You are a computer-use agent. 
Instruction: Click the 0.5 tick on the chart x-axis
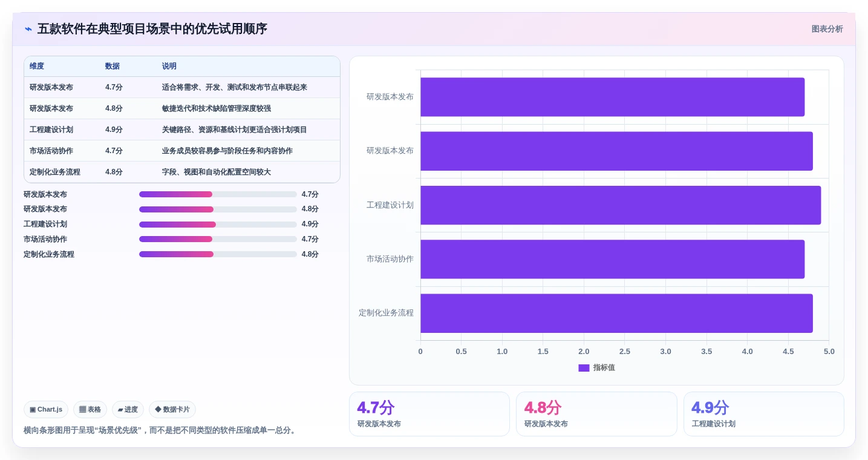462,352
